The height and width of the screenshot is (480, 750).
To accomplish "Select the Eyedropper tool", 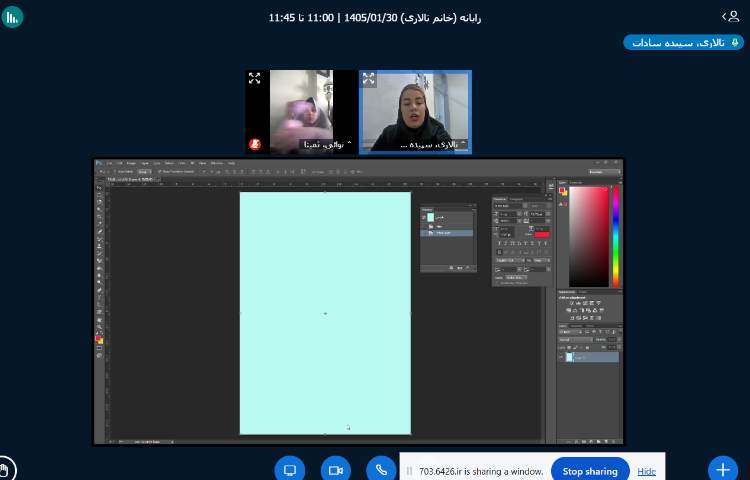I will pos(99,223).
